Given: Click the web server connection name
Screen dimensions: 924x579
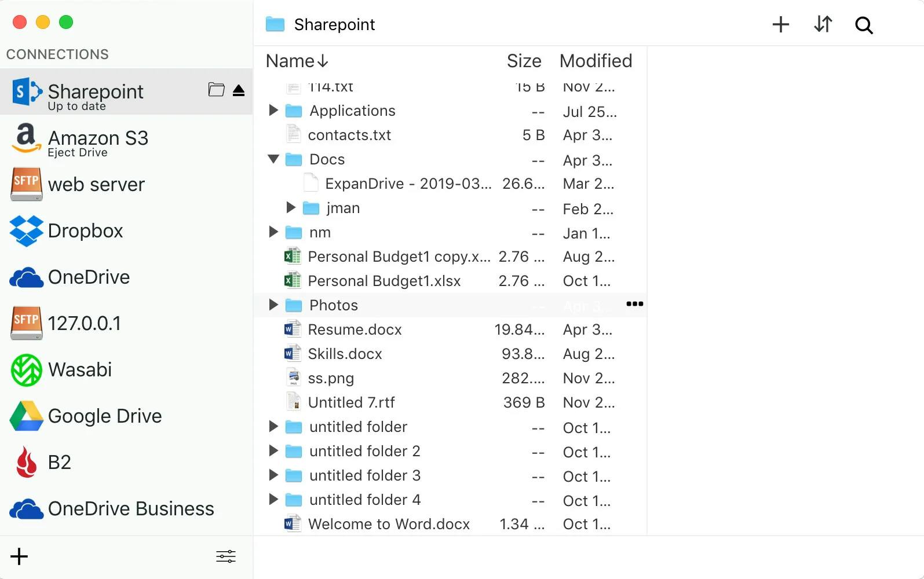Looking at the screenshot, I should (96, 184).
